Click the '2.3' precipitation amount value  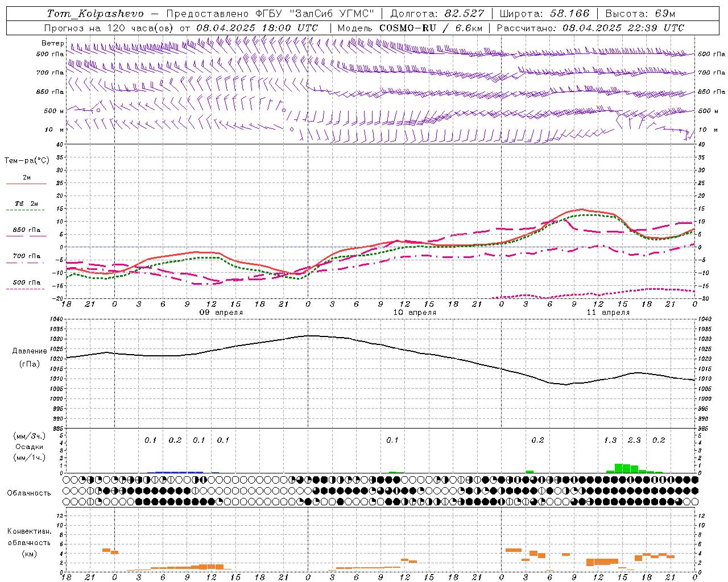[x=634, y=440]
